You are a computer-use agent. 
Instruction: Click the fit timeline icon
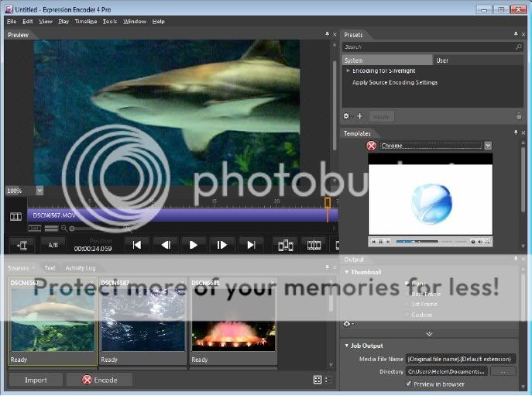pos(35,229)
